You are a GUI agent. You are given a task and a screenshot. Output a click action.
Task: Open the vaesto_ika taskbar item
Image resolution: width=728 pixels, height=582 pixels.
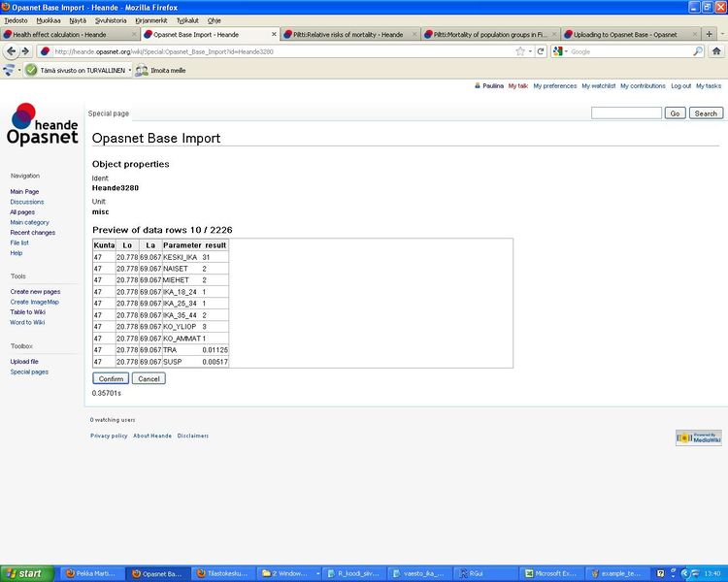coord(419,573)
